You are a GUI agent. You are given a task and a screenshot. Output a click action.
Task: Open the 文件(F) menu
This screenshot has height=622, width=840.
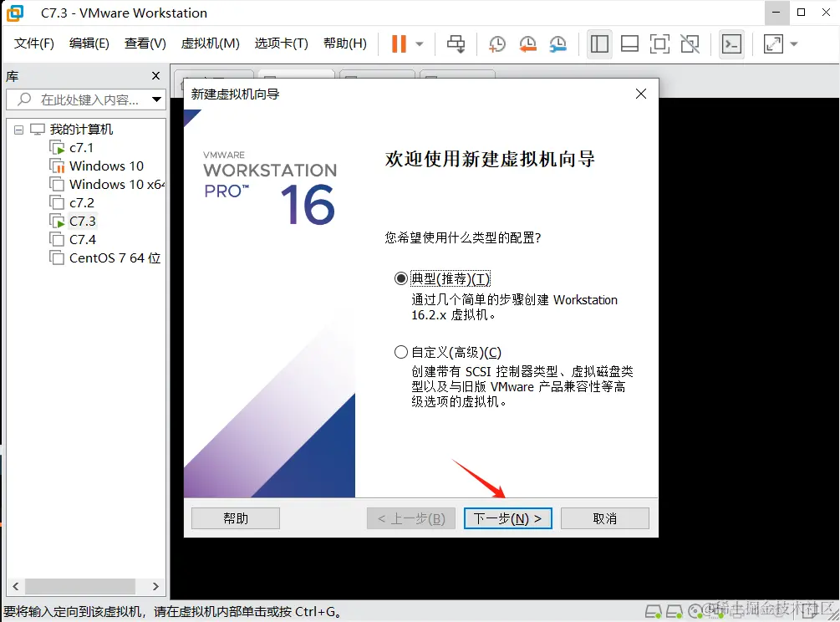33,43
